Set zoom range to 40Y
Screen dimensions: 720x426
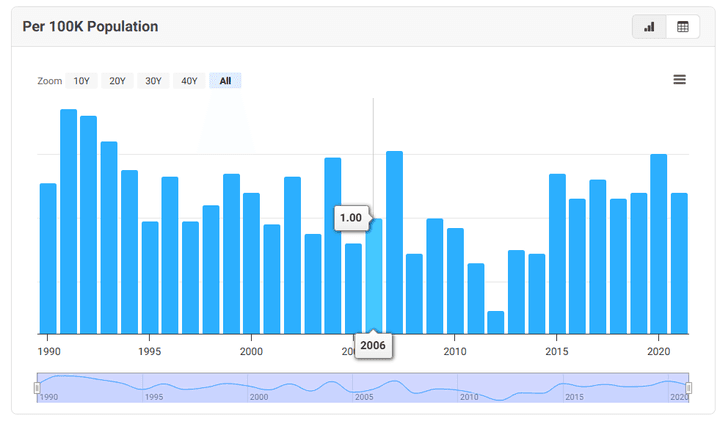tap(189, 81)
